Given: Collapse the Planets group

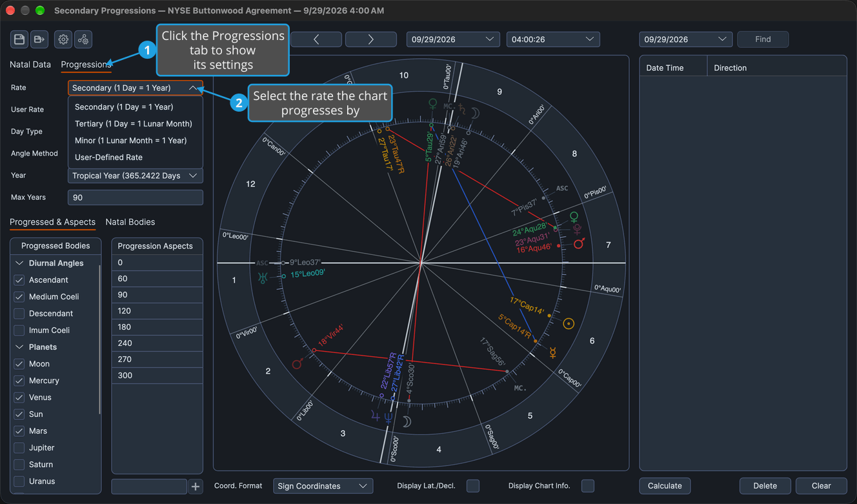Looking at the screenshot, I should [x=19, y=347].
